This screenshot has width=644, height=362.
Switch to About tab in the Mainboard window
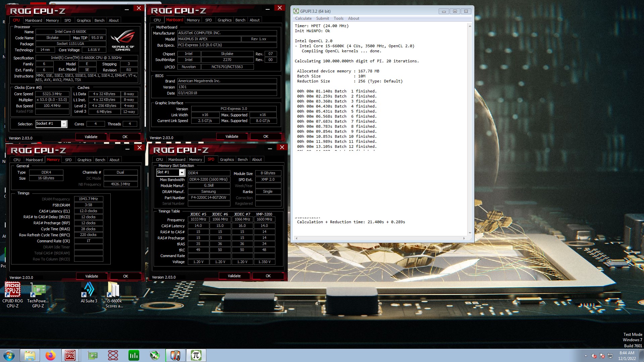tap(255, 20)
